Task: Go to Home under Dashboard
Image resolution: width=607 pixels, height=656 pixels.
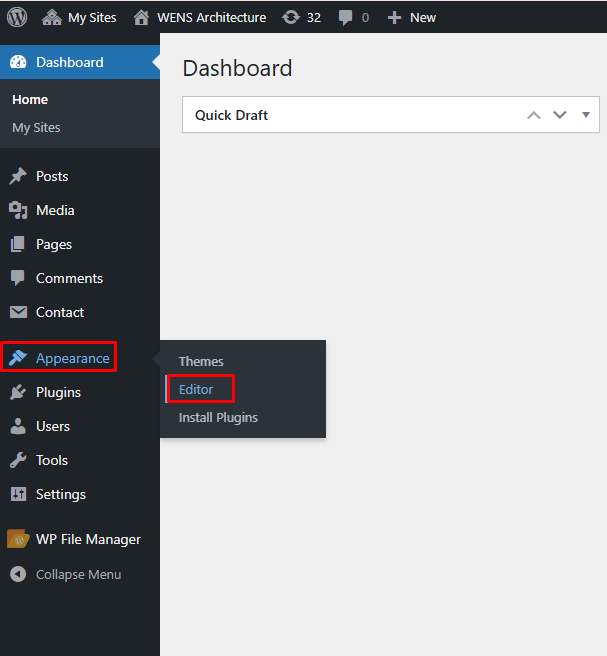Action: coord(30,100)
